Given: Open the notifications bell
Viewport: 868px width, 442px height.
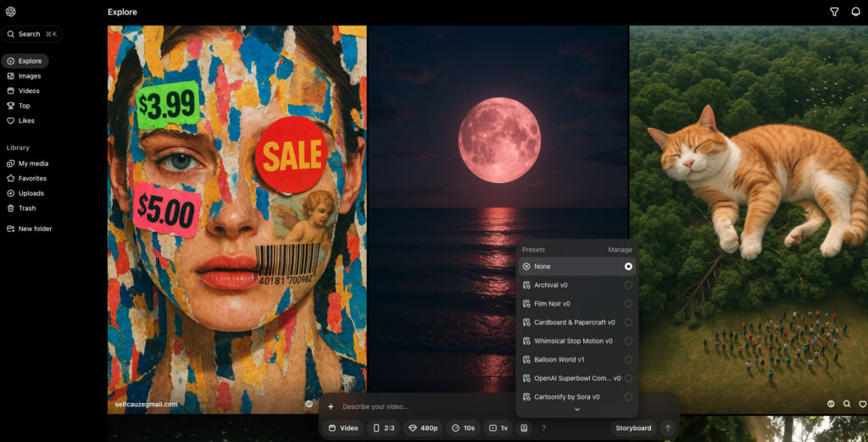Looking at the screenshot, I should click(x=855, y=12).
